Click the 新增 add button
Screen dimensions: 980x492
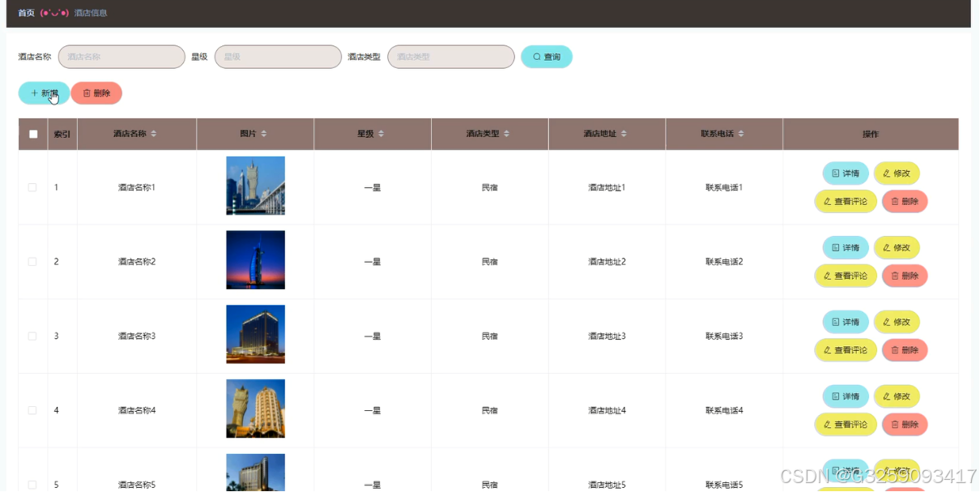(x=44, y=93)
